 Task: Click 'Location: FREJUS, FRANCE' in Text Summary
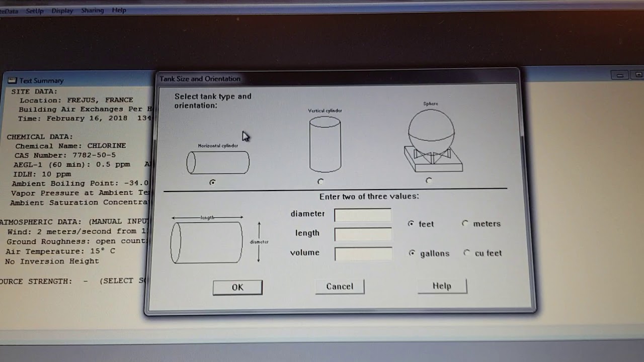[x=76, y=100]
